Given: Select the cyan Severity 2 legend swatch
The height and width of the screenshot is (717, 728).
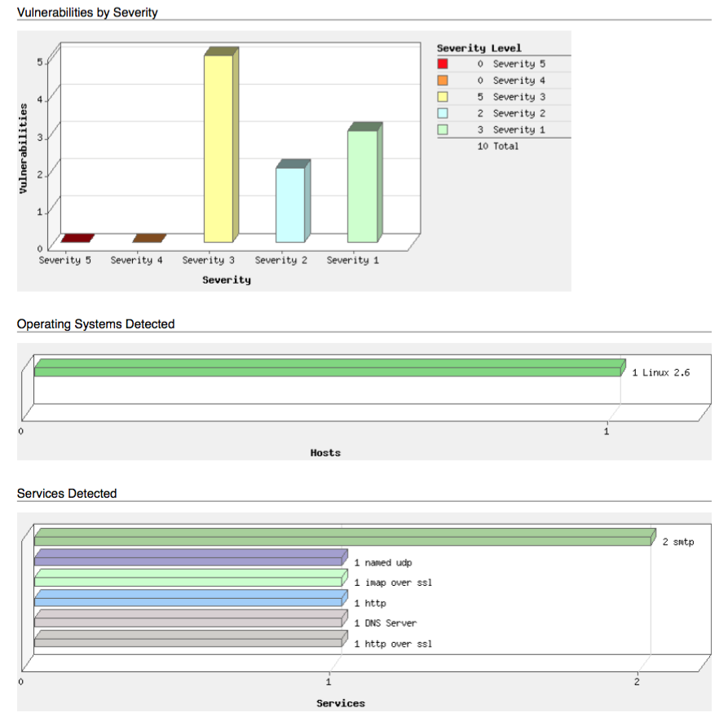Looking at the screenshot, I should point(443,113).
